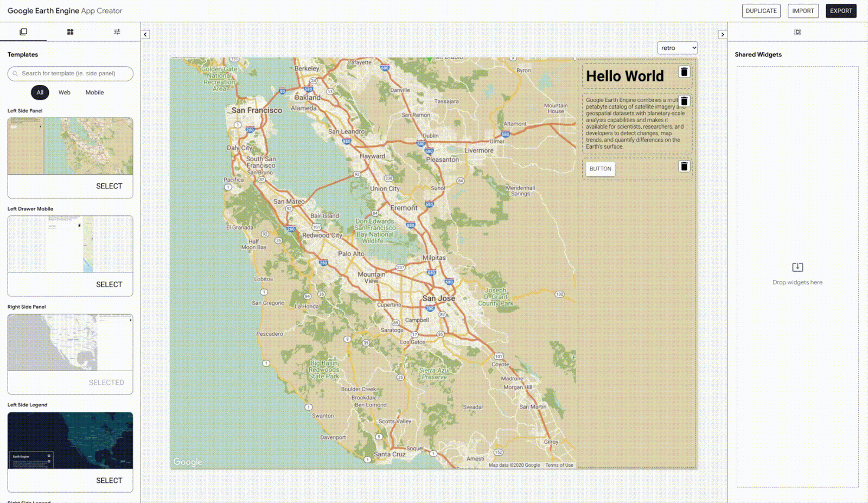Click the Fremont map label

pos(404,208)
